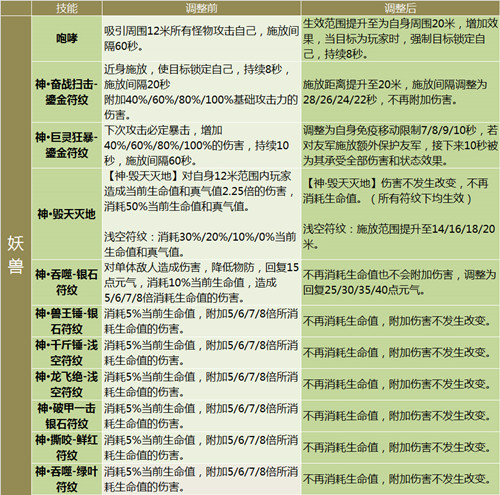Image resolution: width=500 pixels, height=495 pixels.
Task: Click the 施放距离提升至20米 cell
Action: 400,92
